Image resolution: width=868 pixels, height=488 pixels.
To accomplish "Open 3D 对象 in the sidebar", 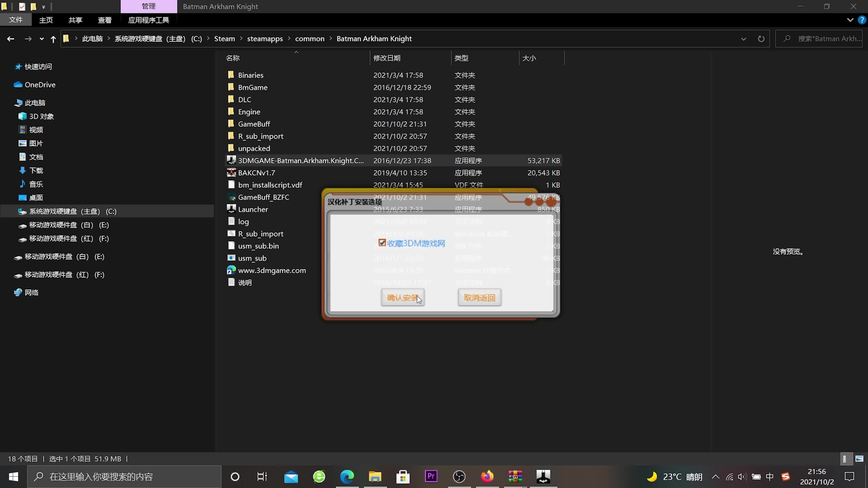I will [x=41, y=116].
